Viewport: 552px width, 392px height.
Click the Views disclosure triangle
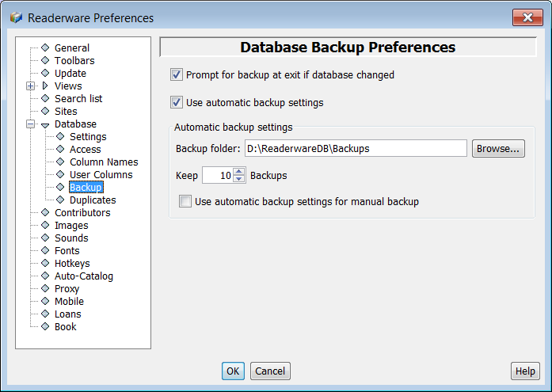(45, 86)
